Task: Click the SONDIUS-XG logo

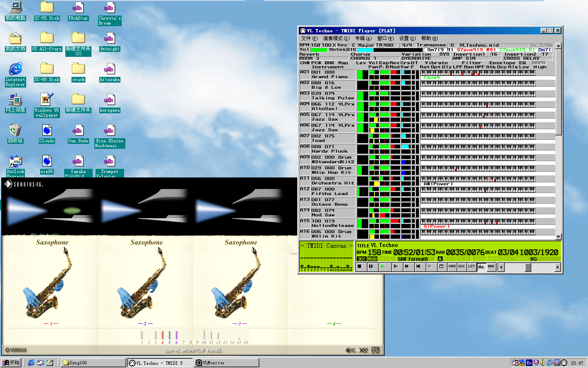Action: 24,184
